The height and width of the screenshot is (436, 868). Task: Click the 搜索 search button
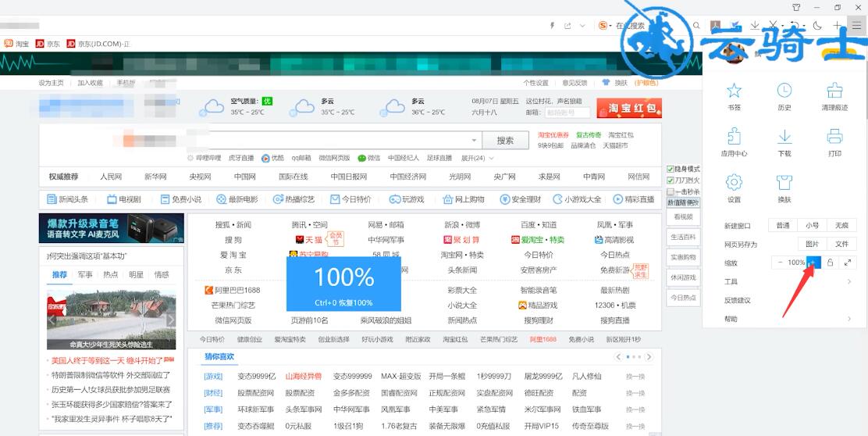(x=505, y=140)
